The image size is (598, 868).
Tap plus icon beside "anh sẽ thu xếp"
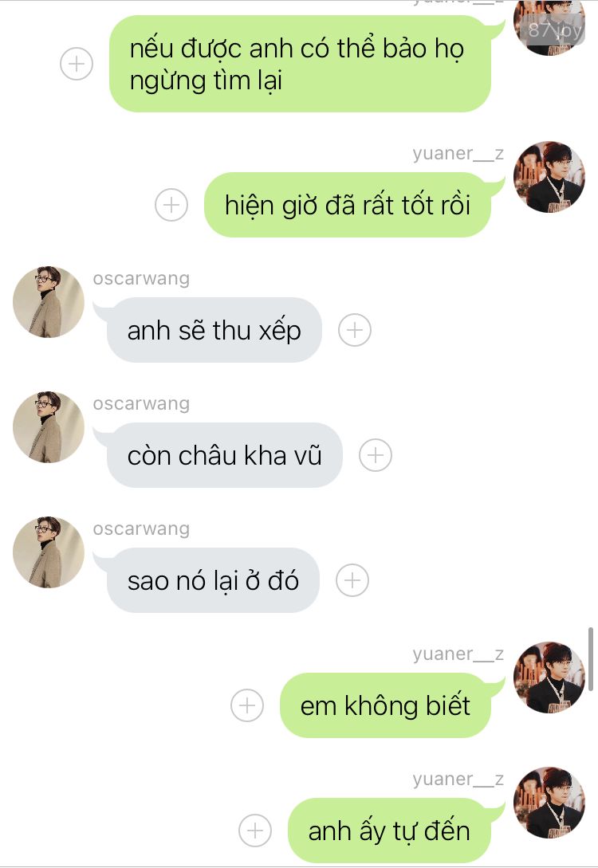click(354, 330)
